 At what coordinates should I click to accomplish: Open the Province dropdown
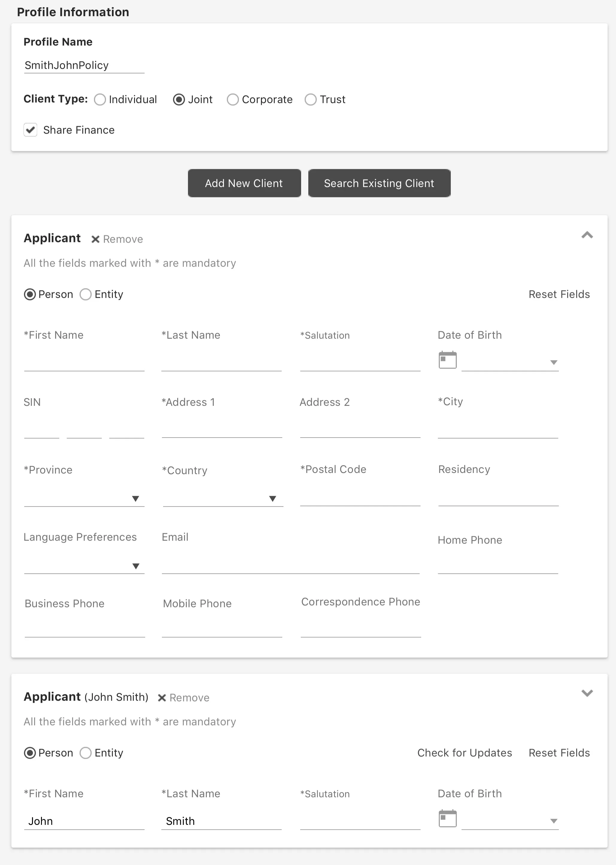point(136,498)
